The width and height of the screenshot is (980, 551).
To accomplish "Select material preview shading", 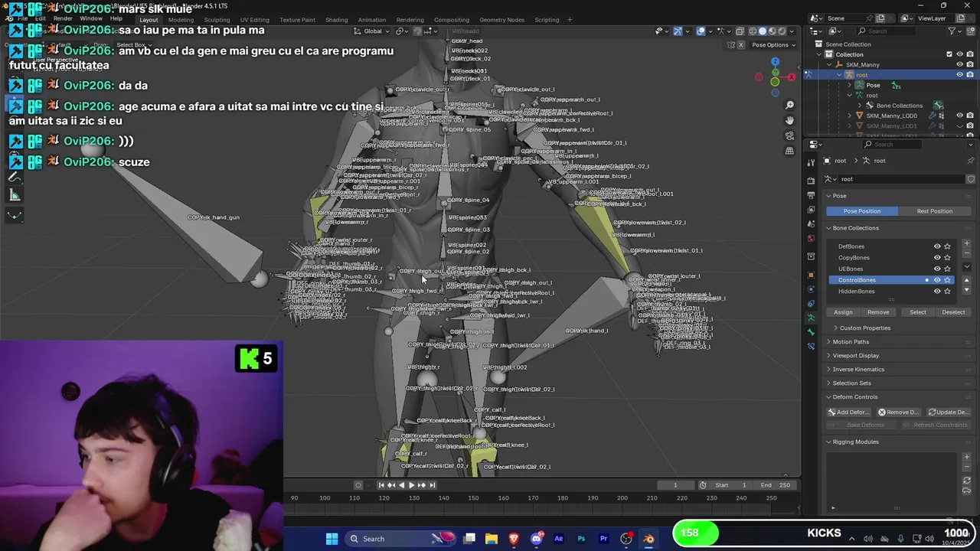I will [772, 31].
